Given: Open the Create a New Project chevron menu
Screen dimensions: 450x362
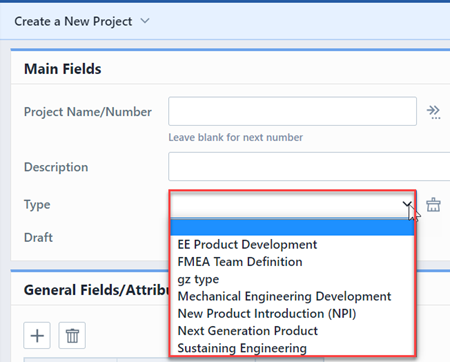Looking at the screenshot, I should [x=145, y=21].
